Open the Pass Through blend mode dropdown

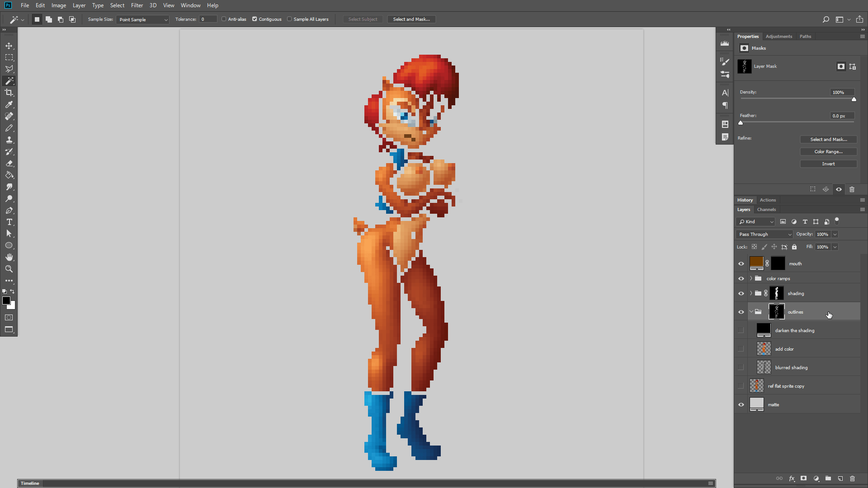point(764,234)
